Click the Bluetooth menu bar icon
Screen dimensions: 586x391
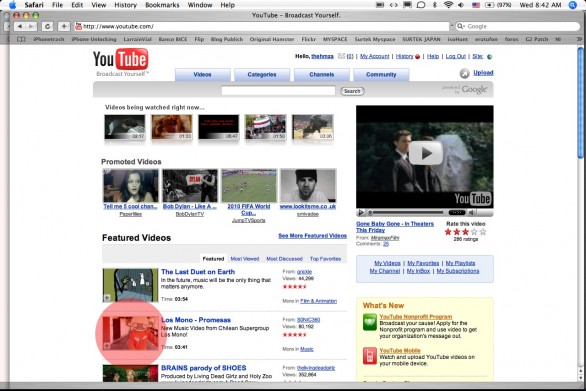pyautogui.click(x=435, y=5)
